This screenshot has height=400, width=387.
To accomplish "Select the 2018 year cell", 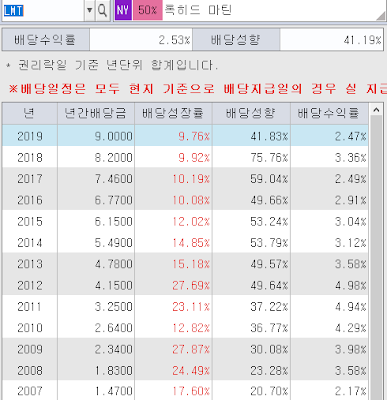I will [30, 157].
